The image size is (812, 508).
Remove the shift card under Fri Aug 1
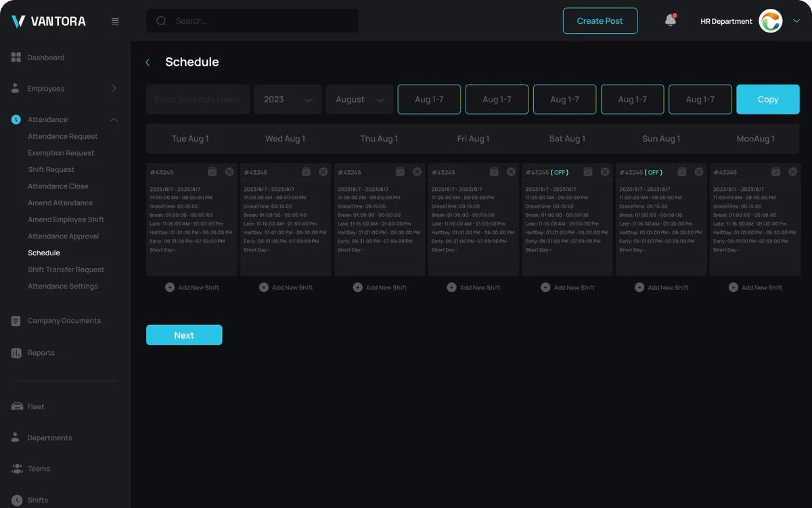click(x=511, y=172)
